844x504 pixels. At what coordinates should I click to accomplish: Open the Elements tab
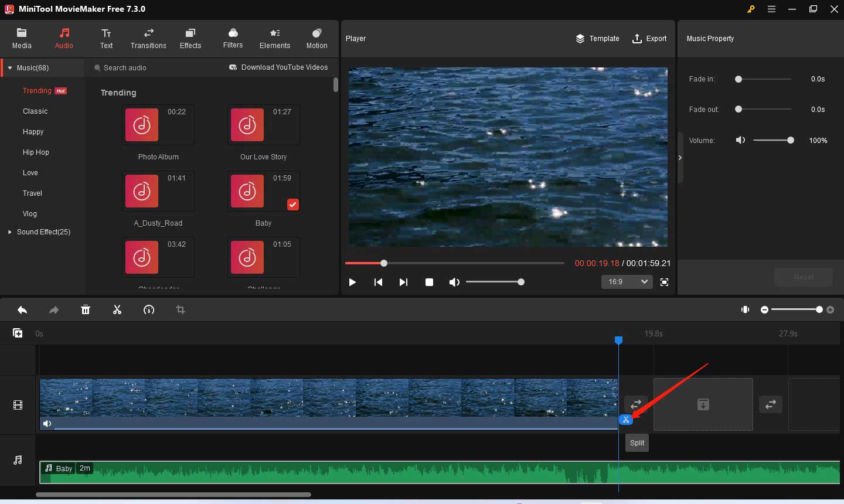pyautogui.click(x=275, y=38)
